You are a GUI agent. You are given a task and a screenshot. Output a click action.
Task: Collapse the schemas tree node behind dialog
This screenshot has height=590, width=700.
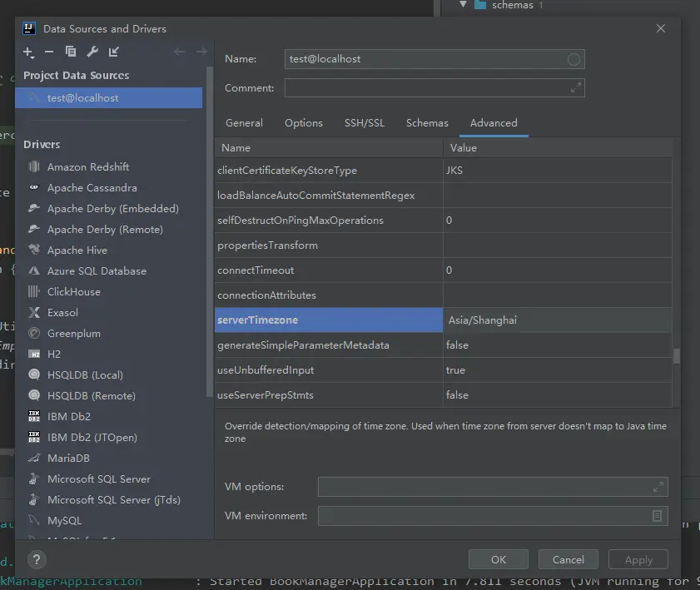464,5
